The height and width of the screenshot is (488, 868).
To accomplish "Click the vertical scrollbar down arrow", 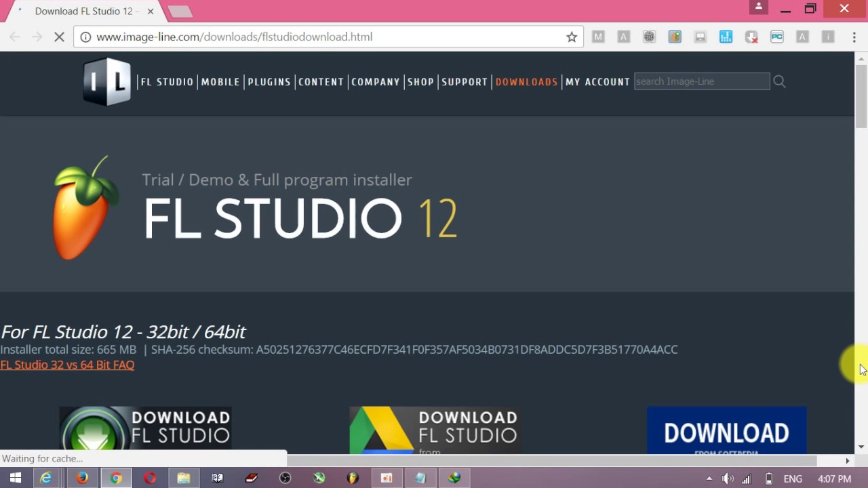I will [x=861, y=447].
